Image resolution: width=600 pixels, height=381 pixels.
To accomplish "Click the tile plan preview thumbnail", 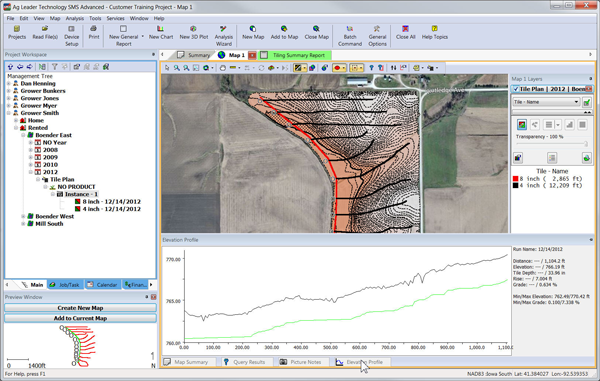I will [78, 346].
